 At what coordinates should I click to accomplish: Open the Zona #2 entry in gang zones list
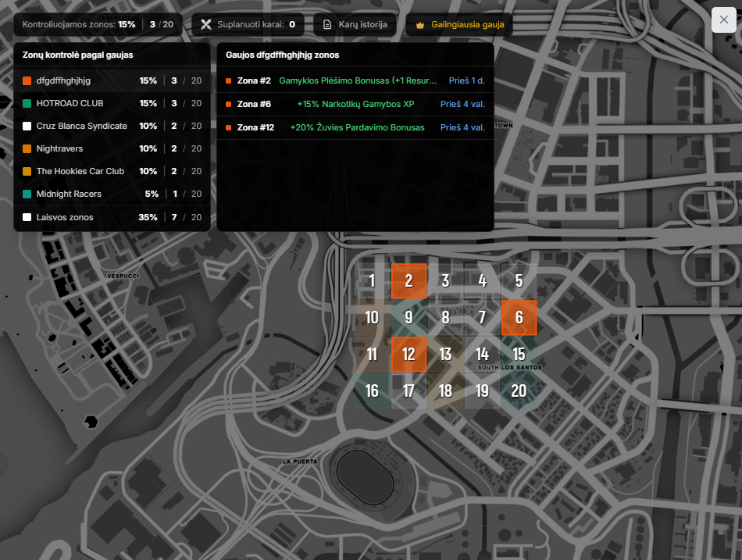point(355,80)
